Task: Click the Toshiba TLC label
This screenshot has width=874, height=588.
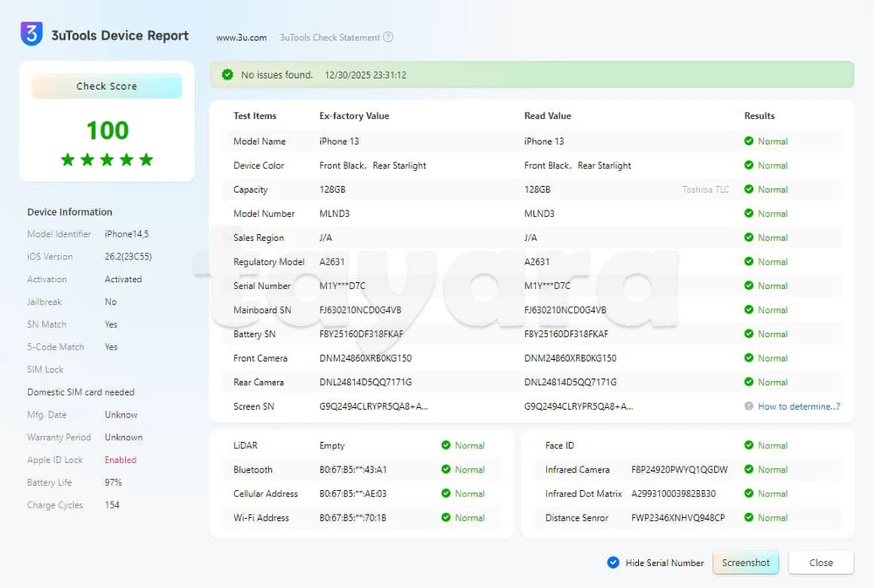Action: click(x=705, y=190)
